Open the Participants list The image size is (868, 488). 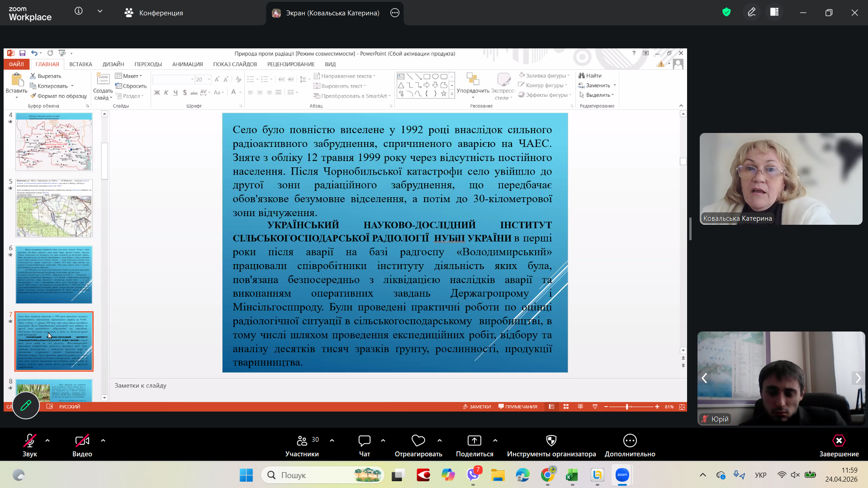pyautogui.click(x=302, y=445)
